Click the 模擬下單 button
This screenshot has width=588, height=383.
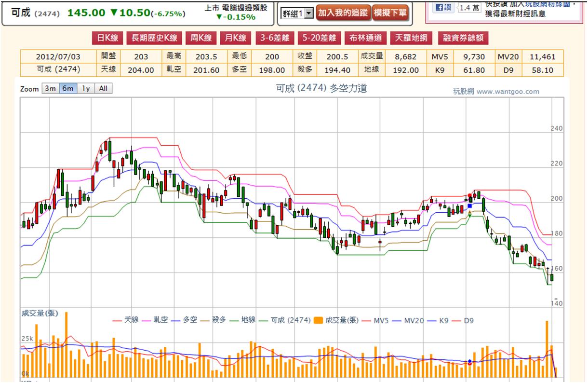390,14
